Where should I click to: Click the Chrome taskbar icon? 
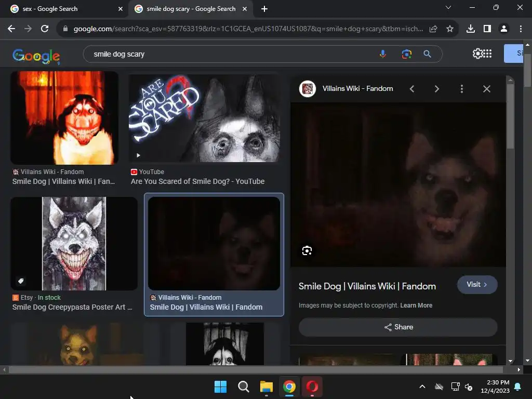[x=289, y=387]
